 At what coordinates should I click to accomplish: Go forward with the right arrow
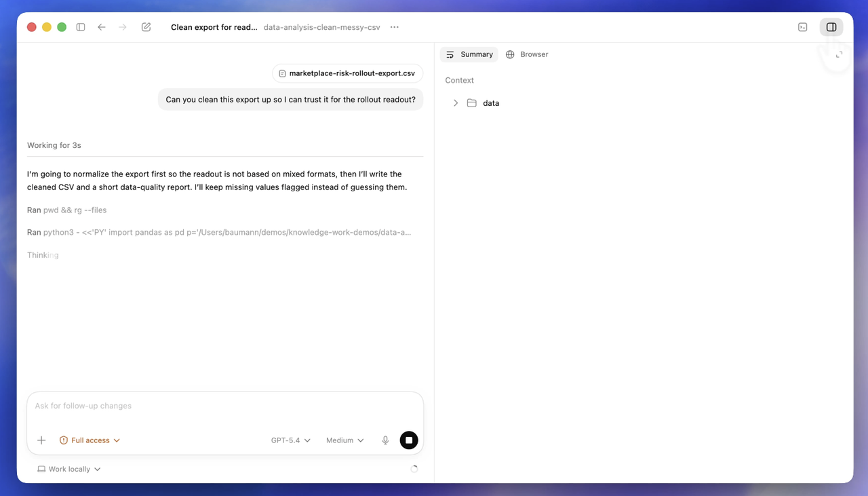point(123,27)
